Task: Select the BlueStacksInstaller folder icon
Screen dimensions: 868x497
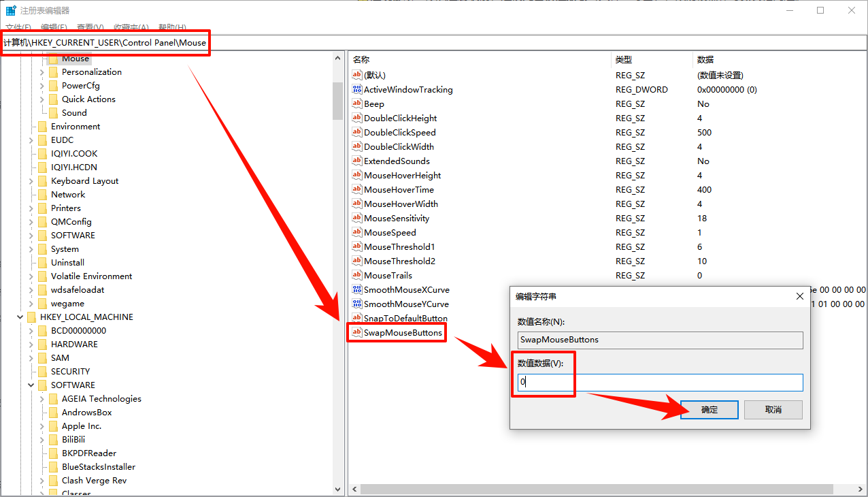Action: pos(53,467)
